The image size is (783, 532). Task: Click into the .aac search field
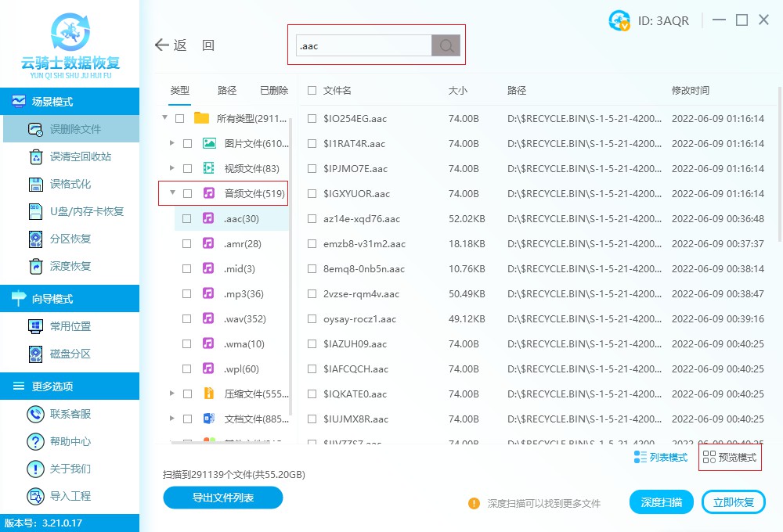point(364,45)
